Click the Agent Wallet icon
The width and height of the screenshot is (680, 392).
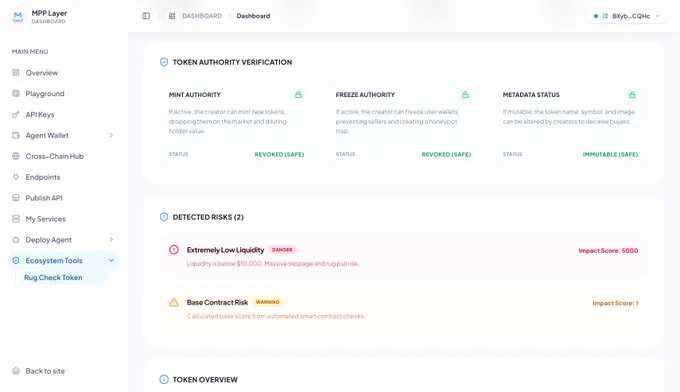tap(16, 135)
